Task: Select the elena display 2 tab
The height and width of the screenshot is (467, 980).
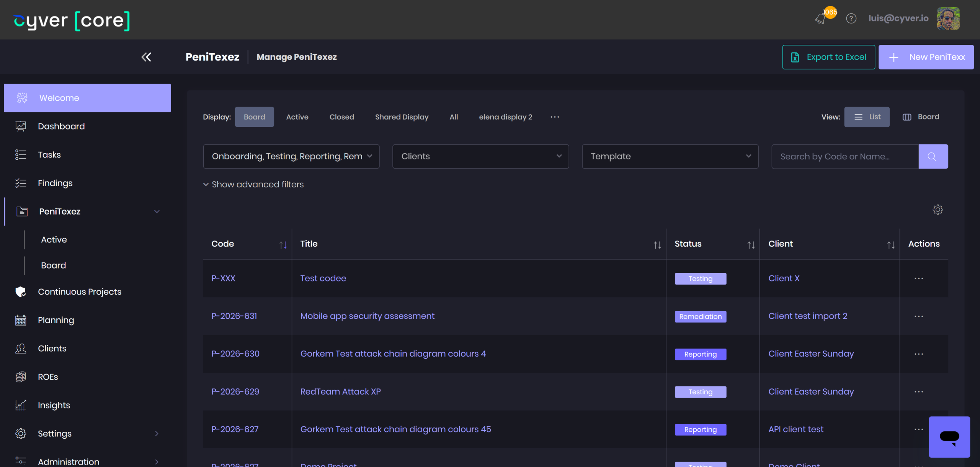Action: tap(505, 117)
